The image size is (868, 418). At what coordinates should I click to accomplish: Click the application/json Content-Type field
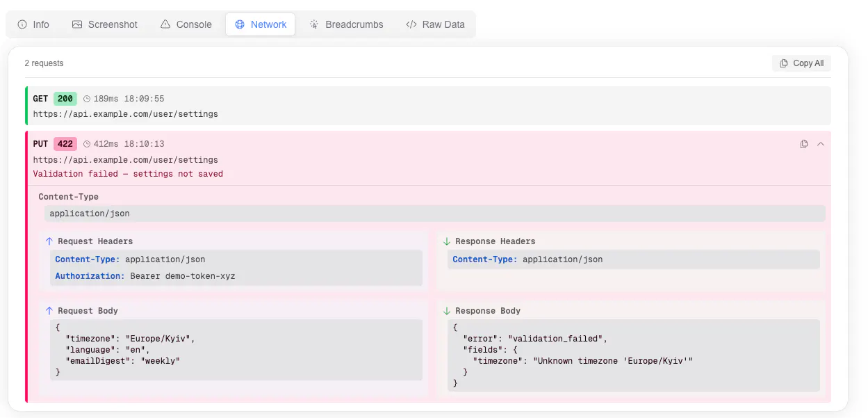(x=435, y=214)
